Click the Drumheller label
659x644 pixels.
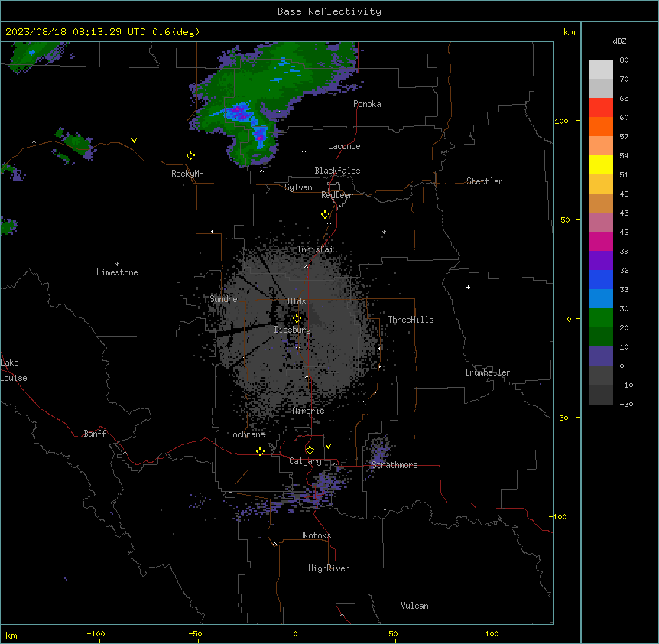pos(488,372)
